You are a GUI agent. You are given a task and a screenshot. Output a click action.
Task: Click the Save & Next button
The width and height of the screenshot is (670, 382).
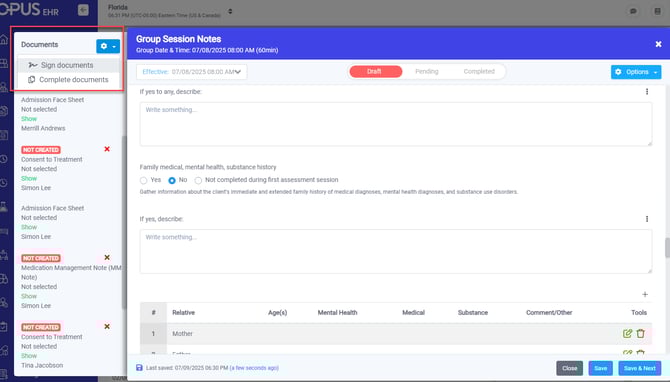coord(639,368)
